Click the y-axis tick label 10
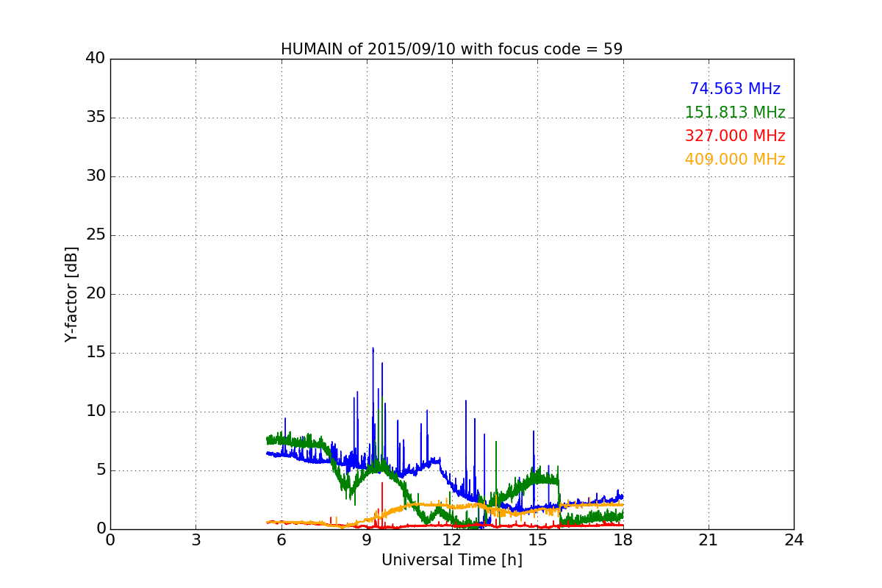The height and width of the screenshot is (588, 882). click(x=96, y=412)
